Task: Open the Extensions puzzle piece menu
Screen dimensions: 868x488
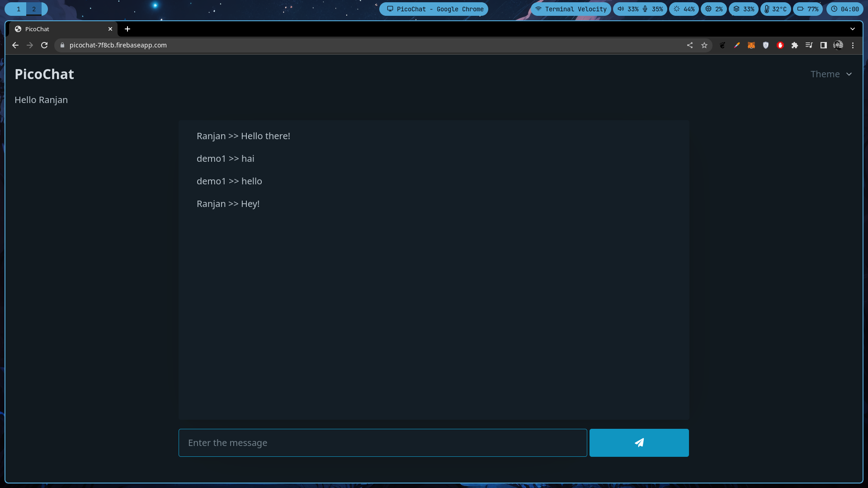Action: pyautogui.click(x=795, y=45)
